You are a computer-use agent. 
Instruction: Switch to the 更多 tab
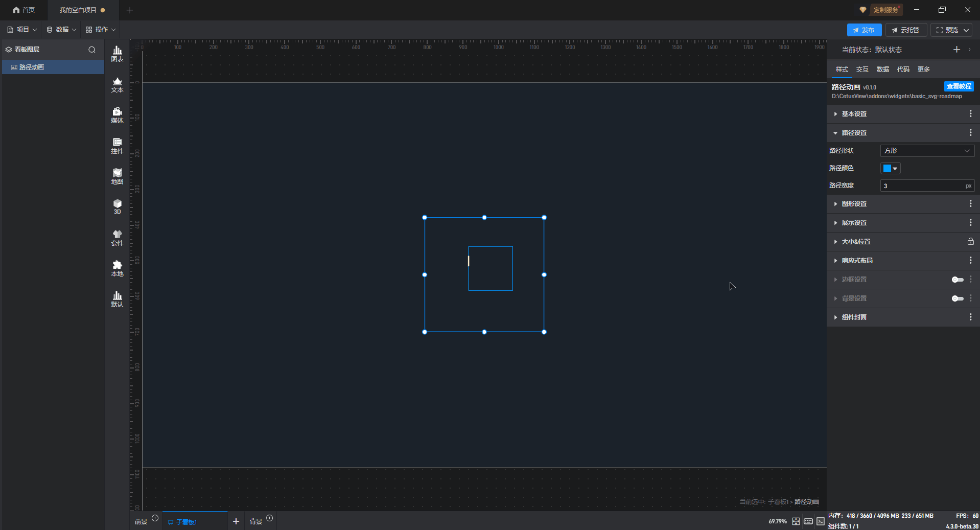[923, 70]
